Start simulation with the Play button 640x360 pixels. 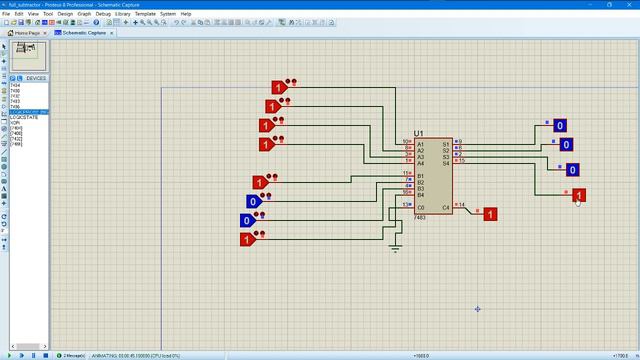click(x=9, y=356)
